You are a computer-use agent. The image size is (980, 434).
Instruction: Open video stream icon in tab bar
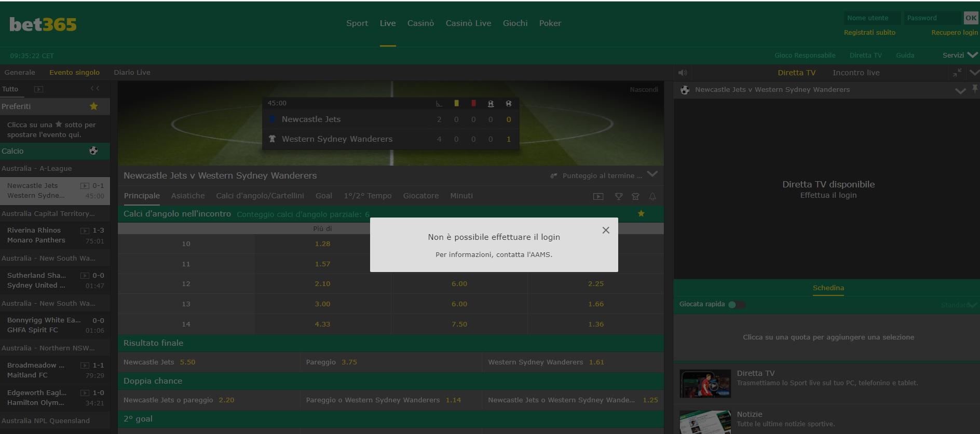pos(598,196)
